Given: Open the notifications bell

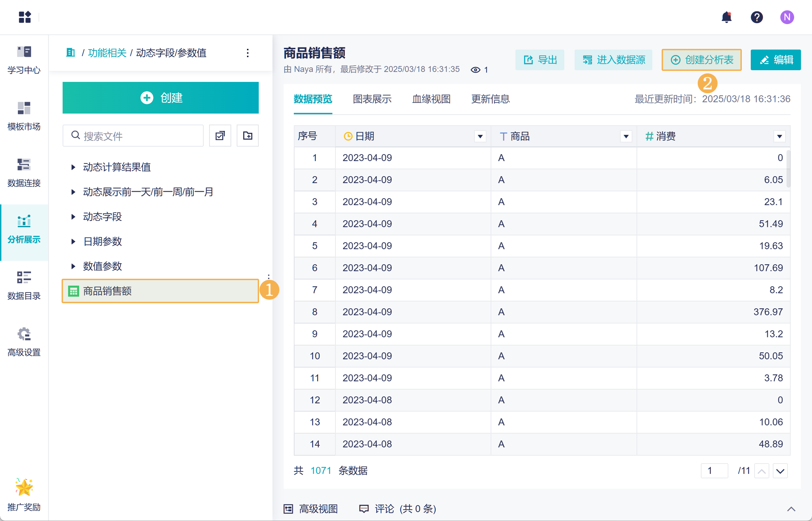Looking at the screenshot, I should 726,17.
